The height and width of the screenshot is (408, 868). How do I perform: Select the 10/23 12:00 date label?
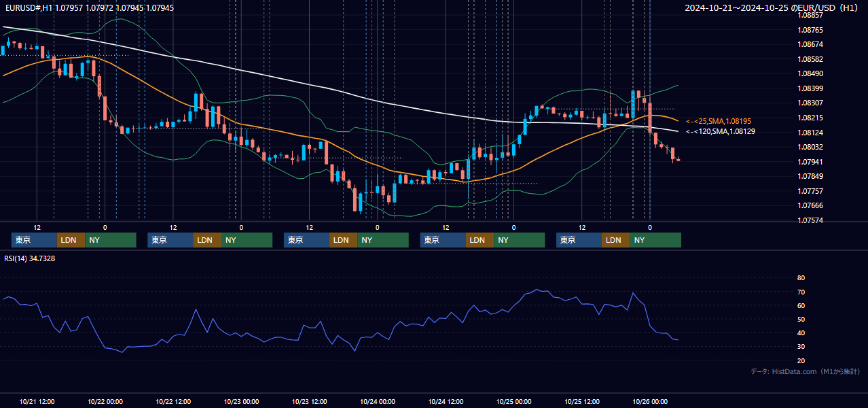309,401
